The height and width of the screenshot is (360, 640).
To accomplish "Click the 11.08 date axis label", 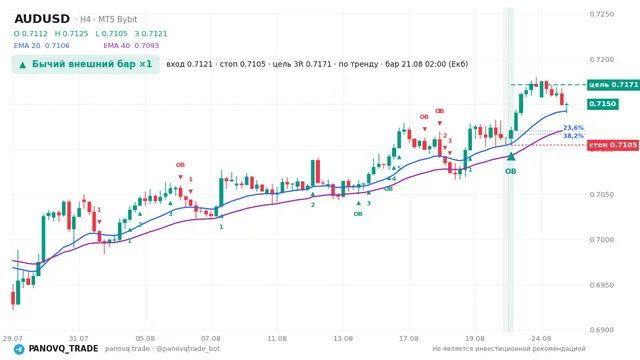I will [277, 338].
